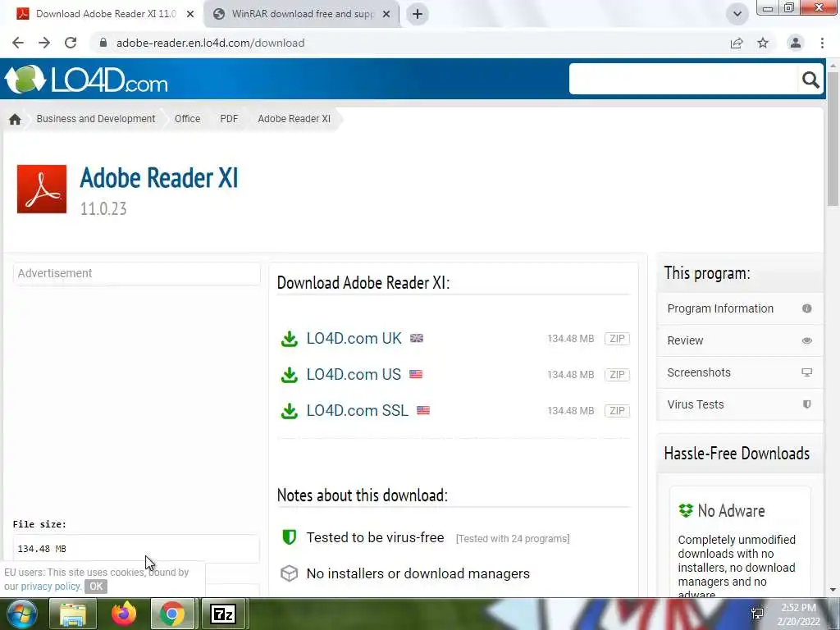Download from LO4D.com UK link

pyautogui.click(x=354, y=339)
